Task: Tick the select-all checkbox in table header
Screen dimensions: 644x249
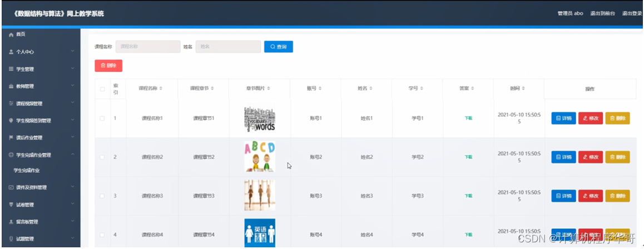Action: 102,89
